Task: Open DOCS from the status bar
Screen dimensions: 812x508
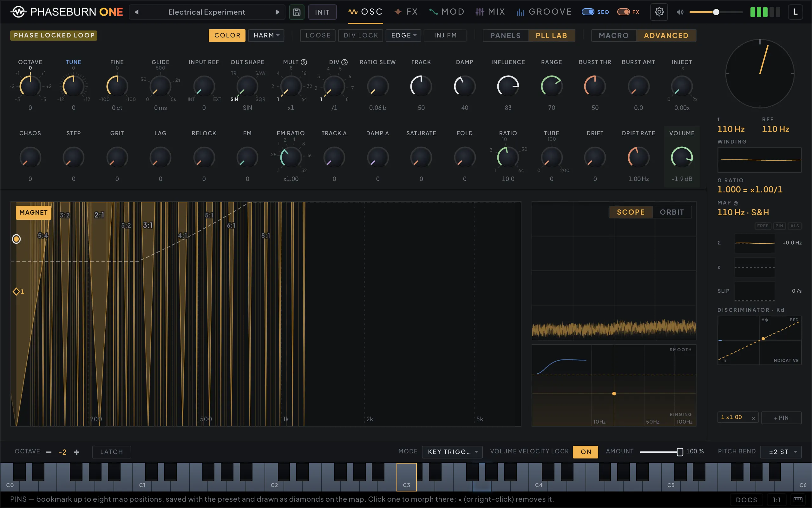Action: pyautogui.click(x=746, y=500)
